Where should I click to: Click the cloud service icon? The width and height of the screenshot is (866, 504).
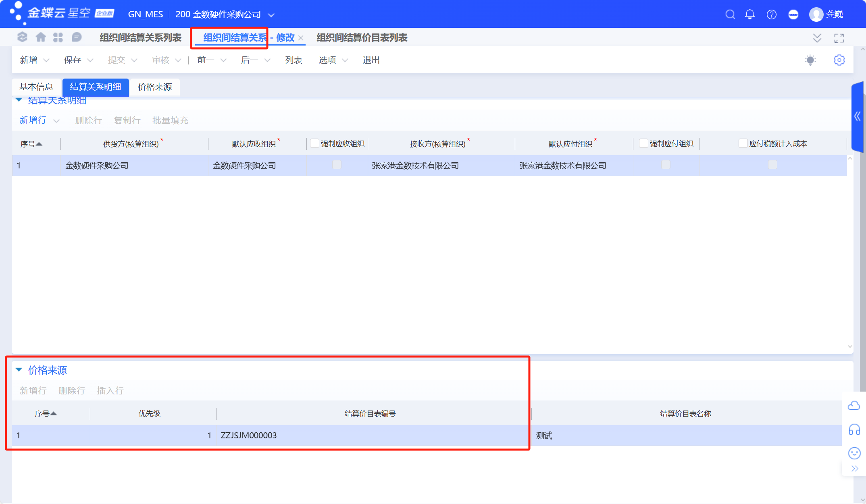click(854, 405)
